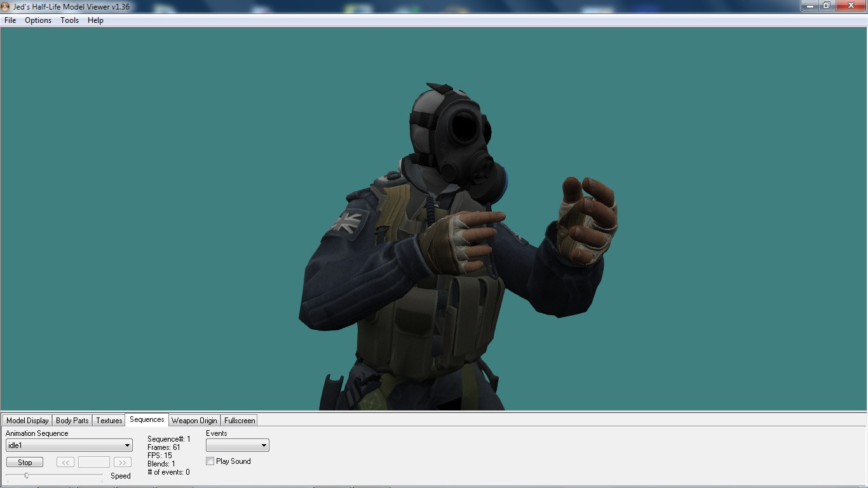Open the Options menu

(x=37, y=20)
